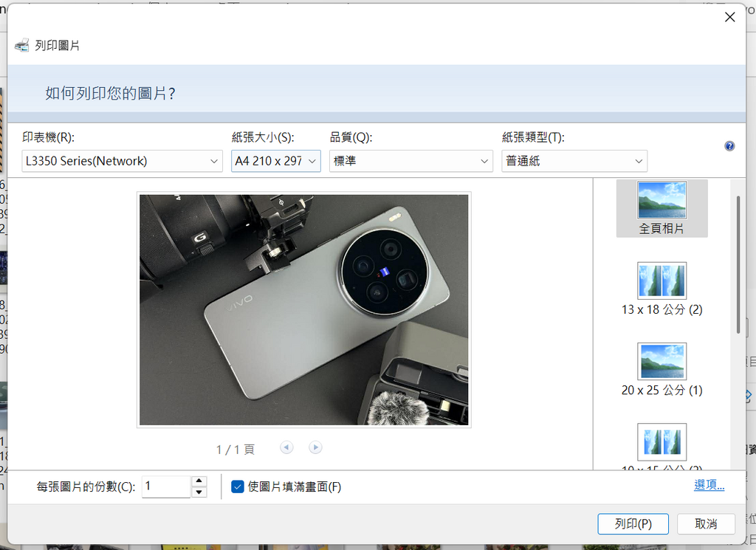Screen dimensions: 756x550
Task: Click the 取消 button
Action: [x=706, y=524]
